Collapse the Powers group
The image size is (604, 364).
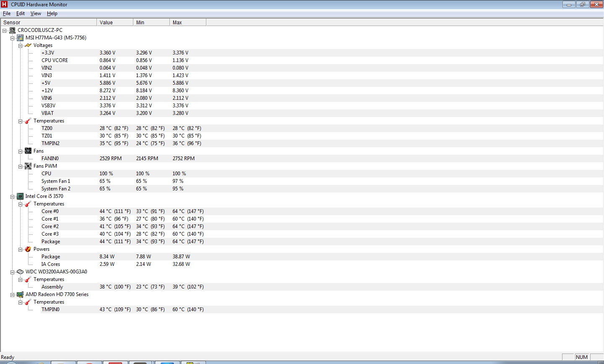[x=20, y=250]
